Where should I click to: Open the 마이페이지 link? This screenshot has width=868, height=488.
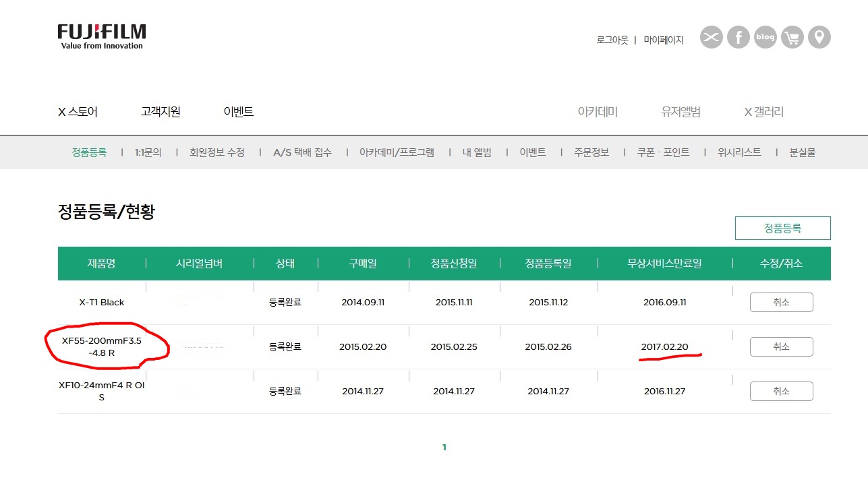click(663, 40)
